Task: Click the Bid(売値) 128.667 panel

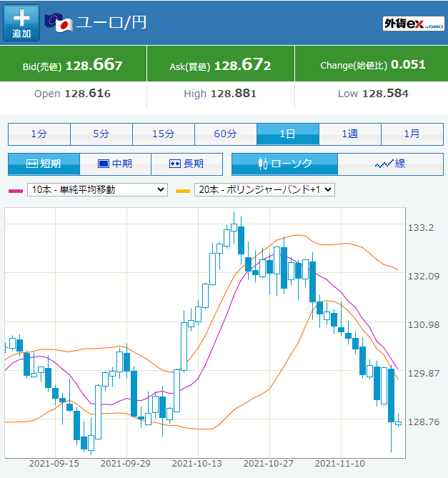Action: pos(73,64)
